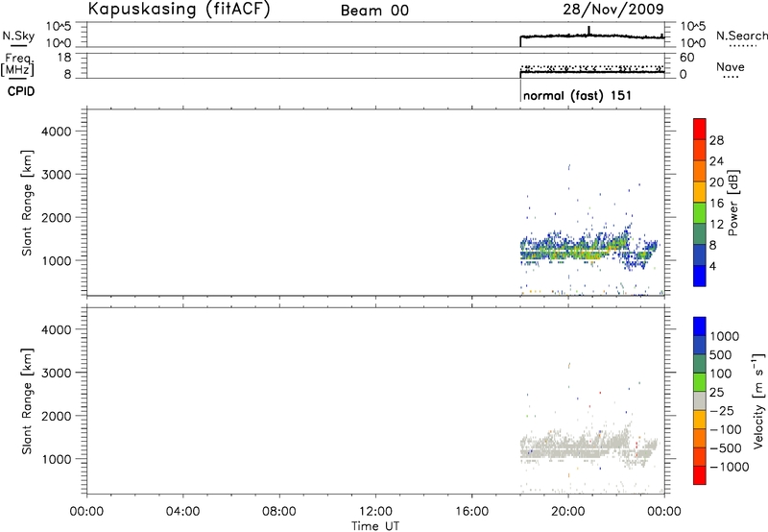Click the frequency tick label '18'

(64, 58)
